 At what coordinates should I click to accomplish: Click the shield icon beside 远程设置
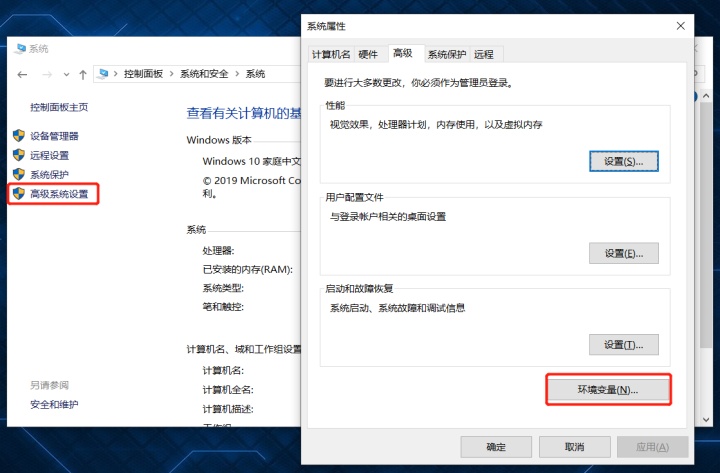point(19,155)
